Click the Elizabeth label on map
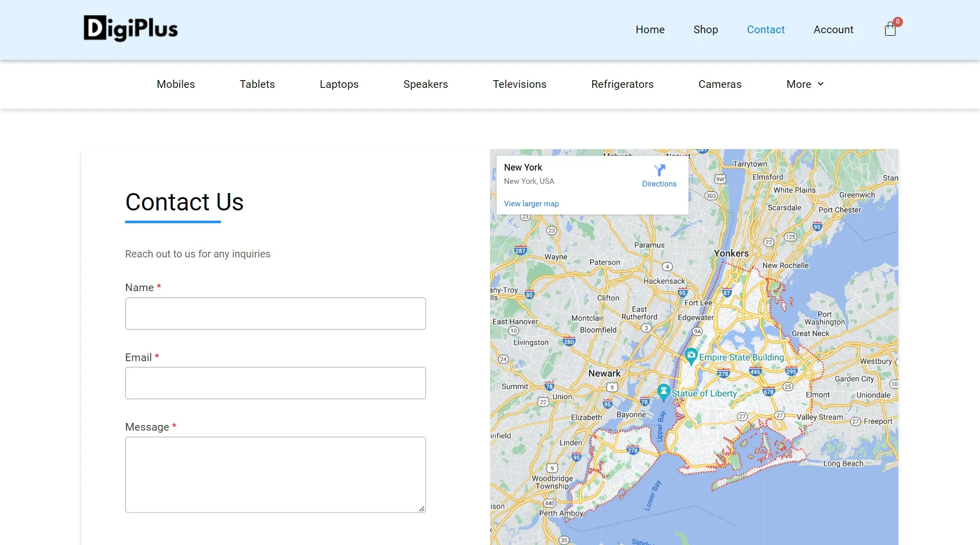The width and height of the screenshot is (980, 545). pyautogui.click(x=586, y=417)
